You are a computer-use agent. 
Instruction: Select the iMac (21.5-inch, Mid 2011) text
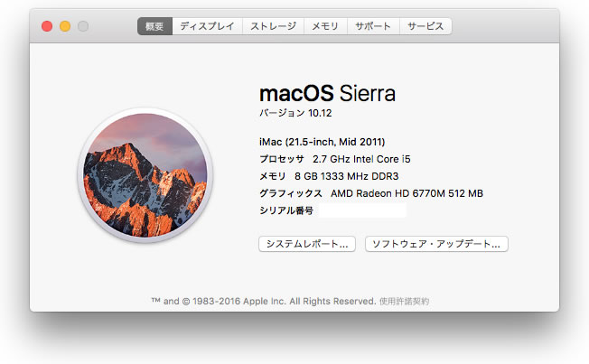pyautogui.click(x=323, y=142)
